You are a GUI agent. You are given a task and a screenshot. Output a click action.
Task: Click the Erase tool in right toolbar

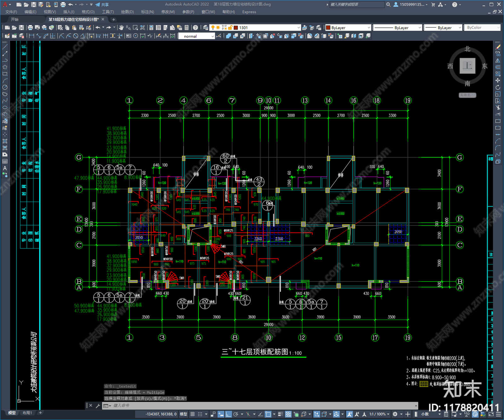[498, 47]
